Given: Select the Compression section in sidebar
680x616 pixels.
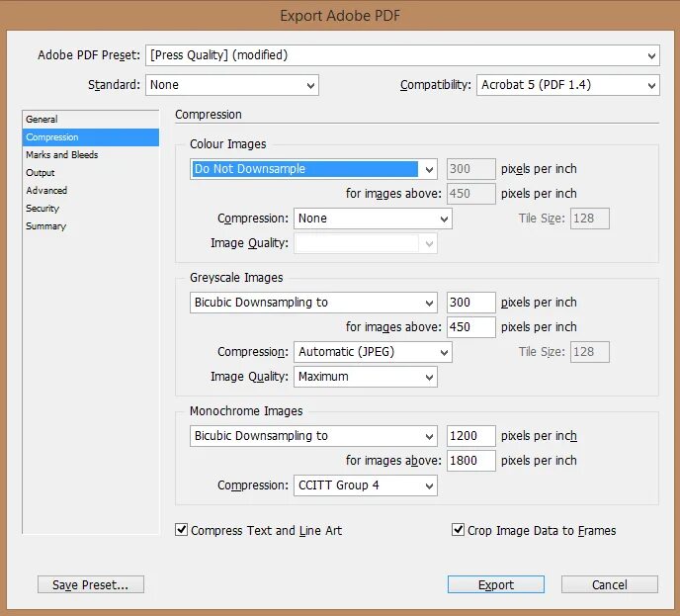Looking at the screenshot, I should [91, 137].
